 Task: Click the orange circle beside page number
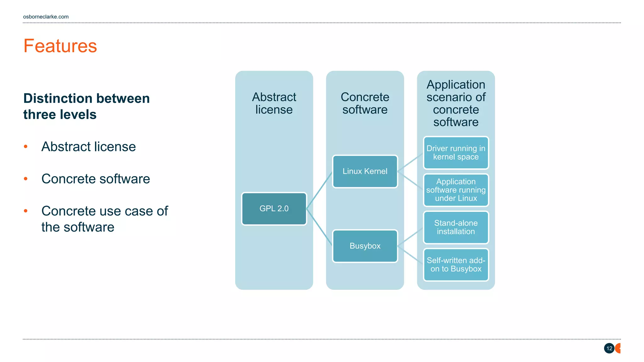tap(618, 348)
